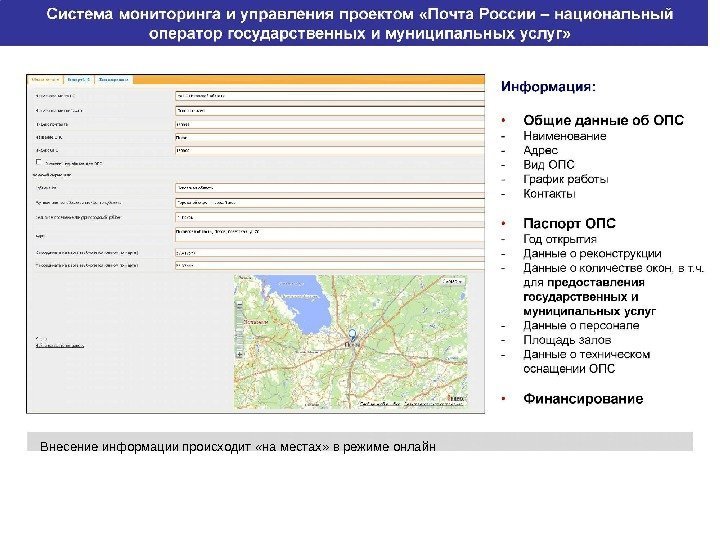Click the slide title starting with 'Система мониторинга'
The height and width of the screenshot is (540, 720).
tap(360, 23)
